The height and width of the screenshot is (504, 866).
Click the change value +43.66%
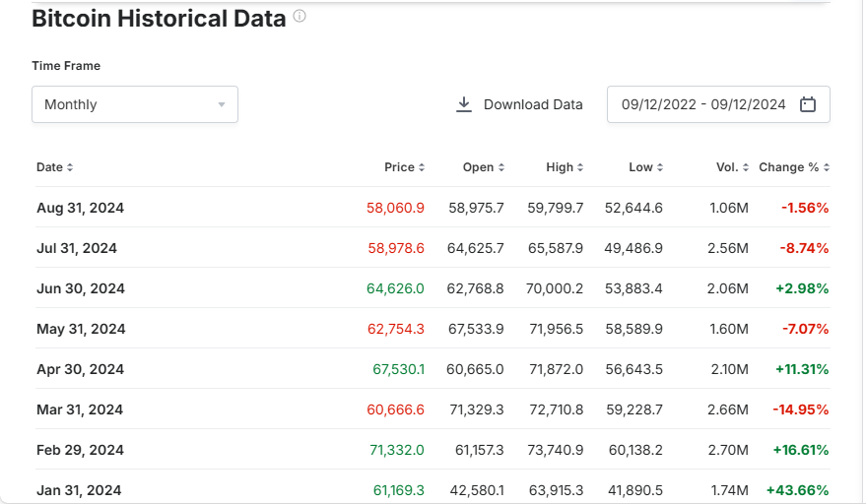pos(797,490)
